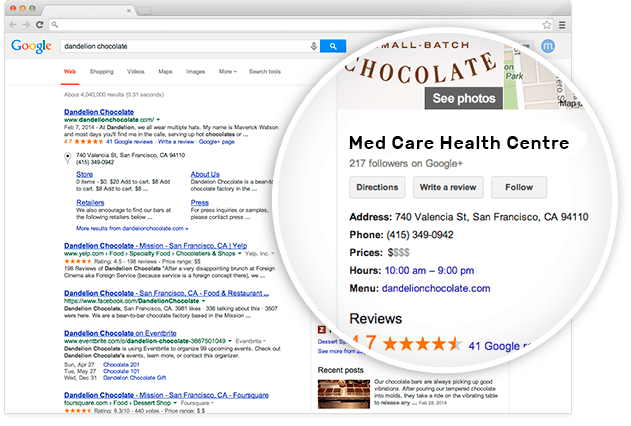The height and width of the screenshot is (426, 631).
Task: Click the browser back arrow
Action: [x=13, y=25]
